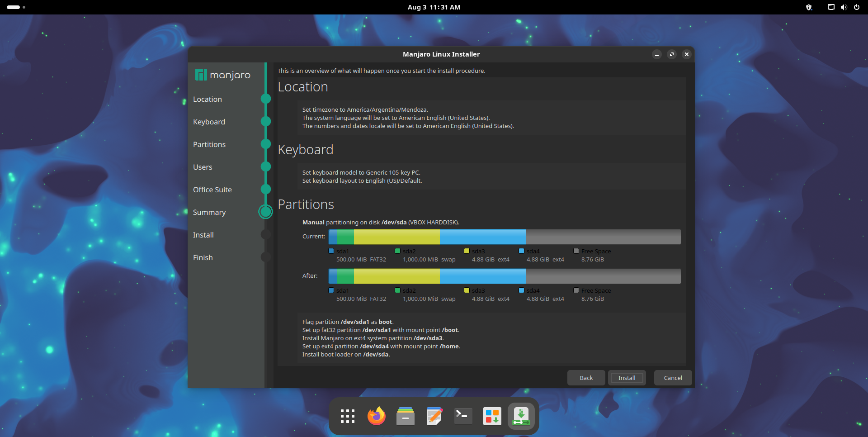868x437 pixels.
Task: Maximize the installer window
Action: point(672,54)
